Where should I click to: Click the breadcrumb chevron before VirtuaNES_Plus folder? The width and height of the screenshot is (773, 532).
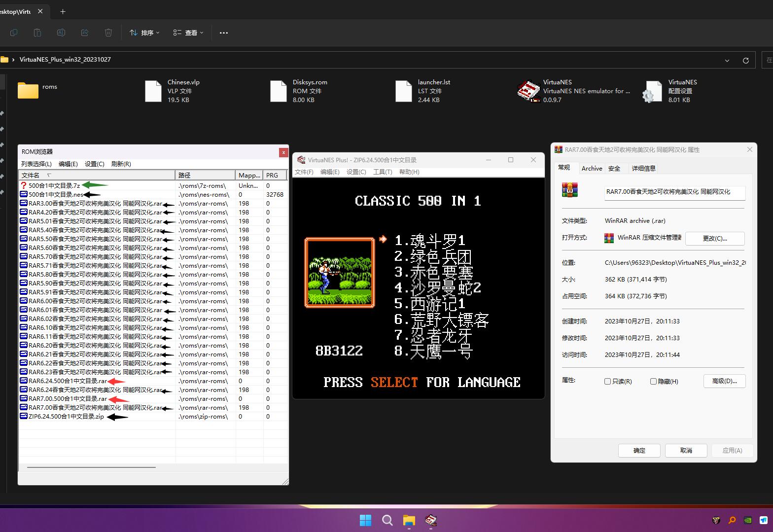coord(13,59)
